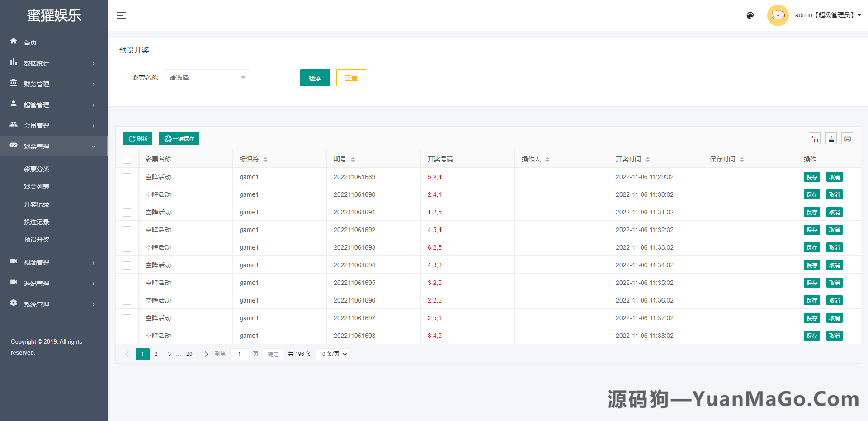The width and height of the screenshot is (868, 421).
Task: Sort by 开奖时间 column arrows
Action: [648, 160]
